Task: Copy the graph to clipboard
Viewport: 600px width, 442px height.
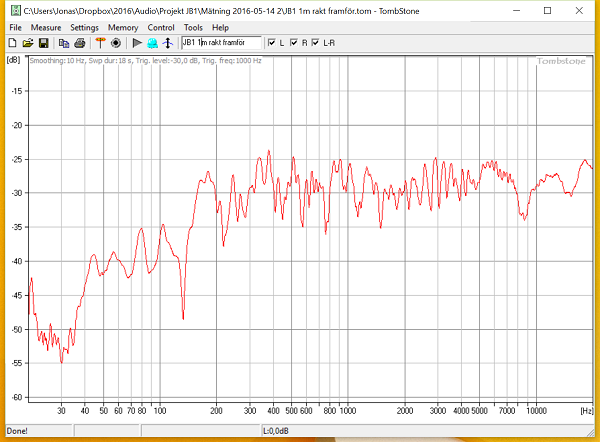Action: tap(64, 43)
